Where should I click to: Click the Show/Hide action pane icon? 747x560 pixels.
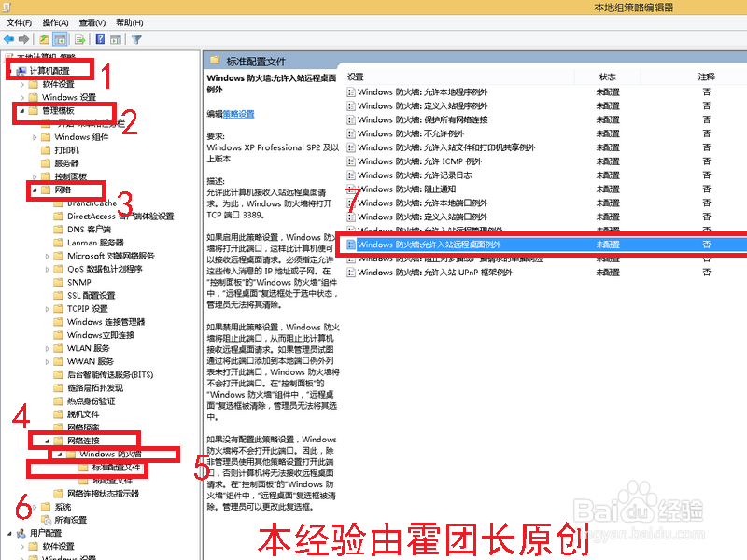115,39
